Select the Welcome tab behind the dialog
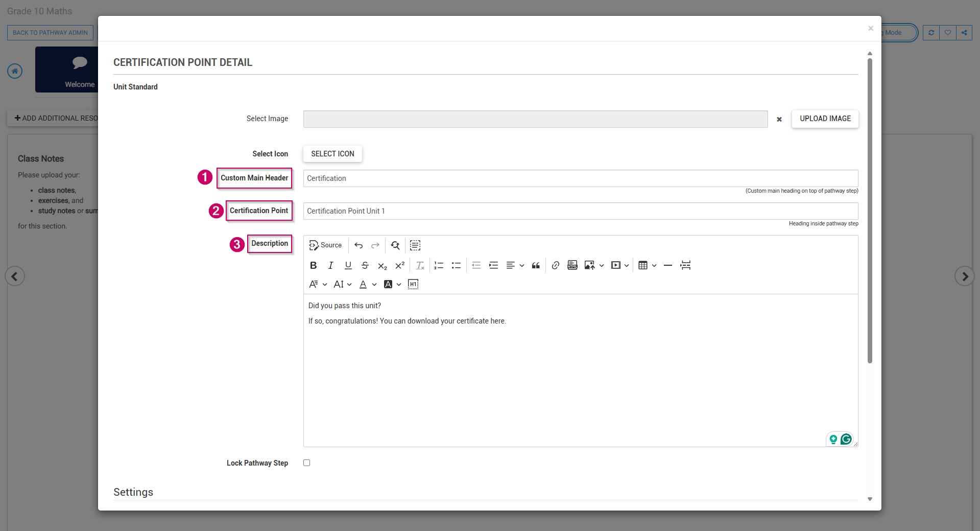The width and height of the screenshot is (980, 531). tap(67, 70)
